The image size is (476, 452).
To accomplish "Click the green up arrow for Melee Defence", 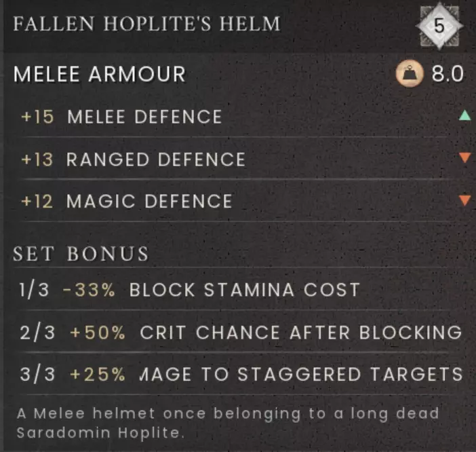I will coord(464,116).
